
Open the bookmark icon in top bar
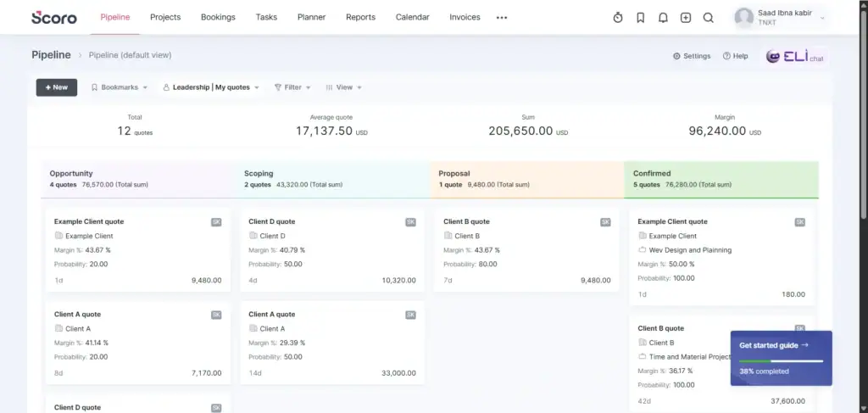641,18
